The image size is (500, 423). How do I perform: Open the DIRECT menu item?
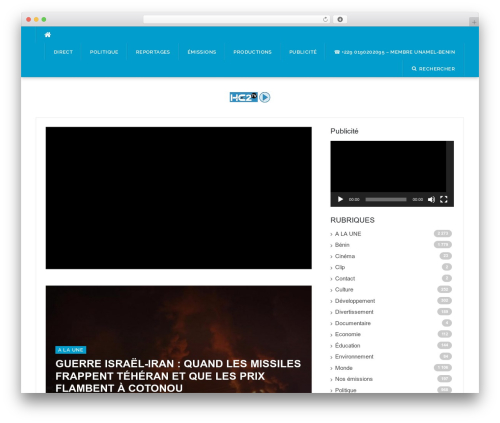pos(63,52)
